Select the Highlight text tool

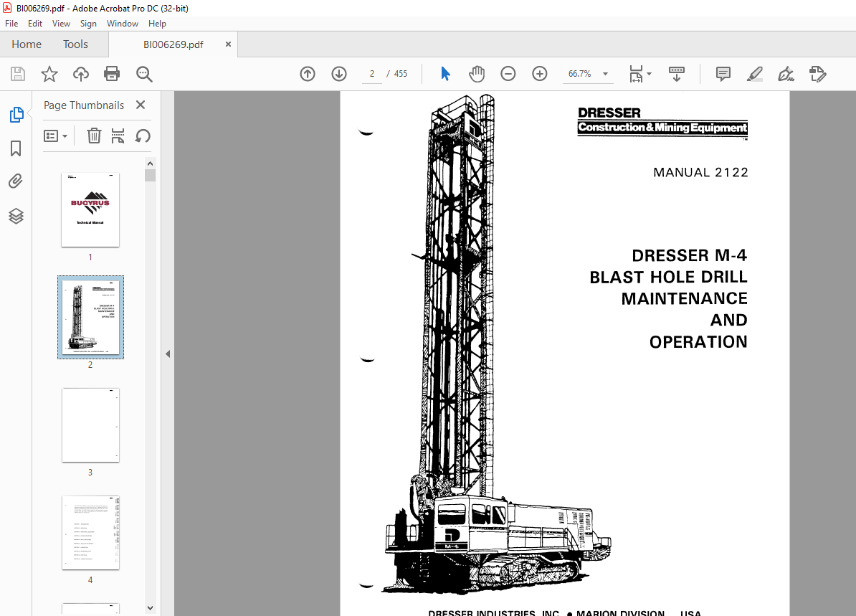point(754,74)
